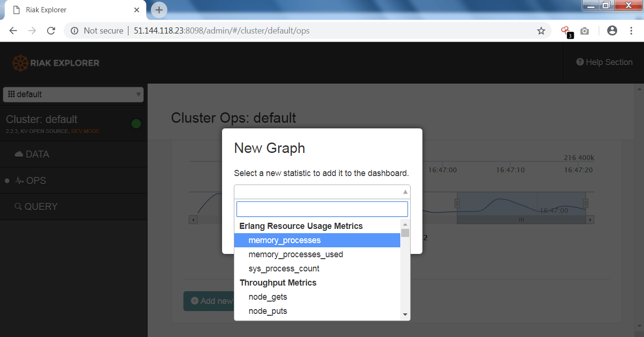Screen dimensions: 644x337
Task: Click chart navigator right range handle
Action: 586,203
